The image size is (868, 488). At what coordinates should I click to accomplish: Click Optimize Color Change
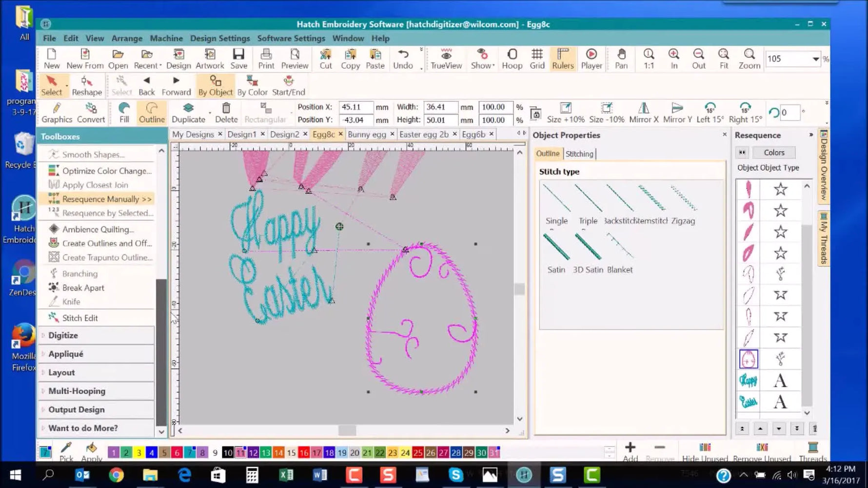tap(100, 171)
